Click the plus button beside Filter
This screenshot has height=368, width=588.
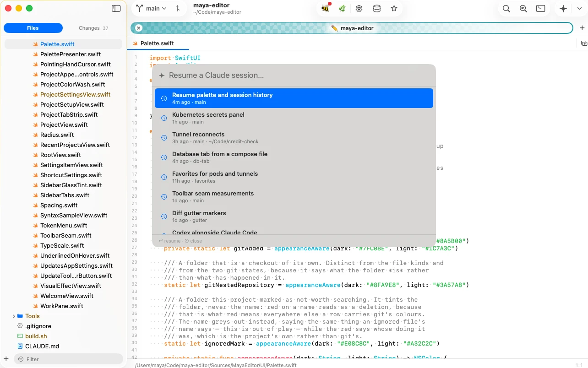(6, 359)
